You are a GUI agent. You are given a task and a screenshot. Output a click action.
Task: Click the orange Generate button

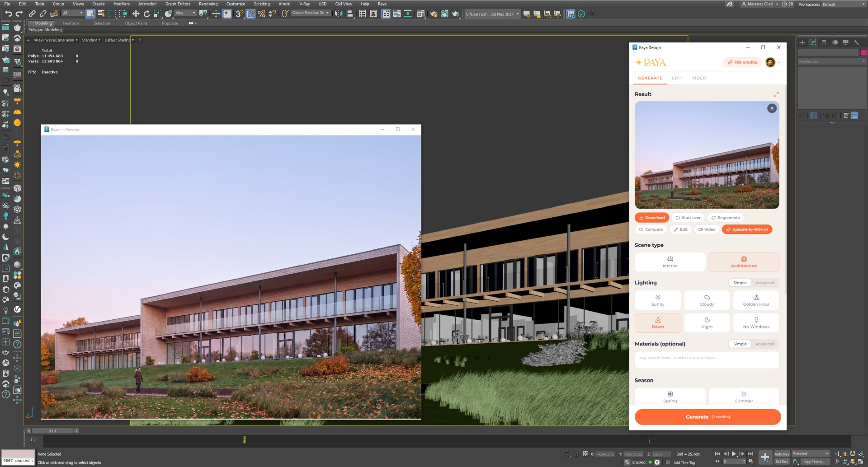point(708,417)
